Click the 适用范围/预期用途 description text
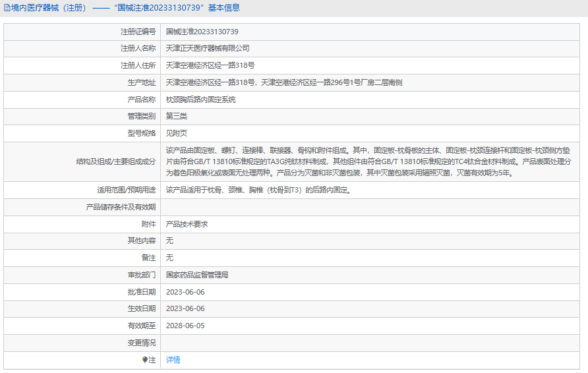The width and height of the screenshot is (588, 373). pyautogui.click(x=258, y=190)
